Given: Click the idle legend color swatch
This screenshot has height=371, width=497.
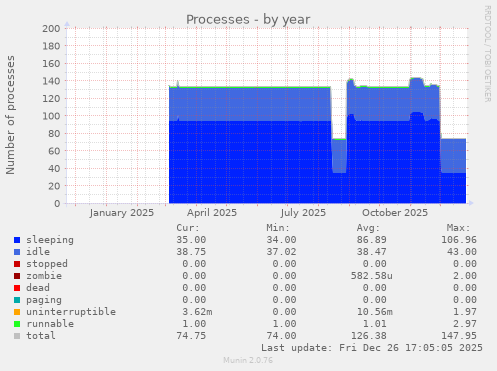Looking at the screenshot, I should click(x=17, y=252).
